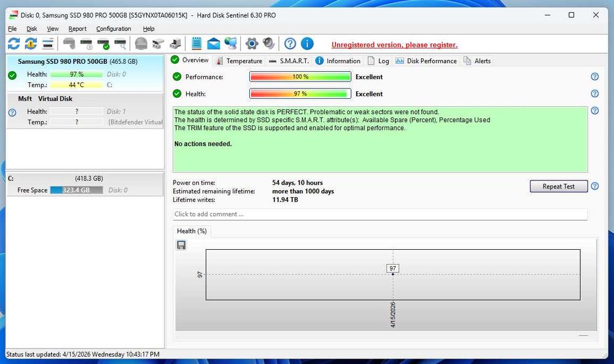Click the save icon above health graph
Screen dimensions: 614x364
pyautogui.click(x=181, y=245)
